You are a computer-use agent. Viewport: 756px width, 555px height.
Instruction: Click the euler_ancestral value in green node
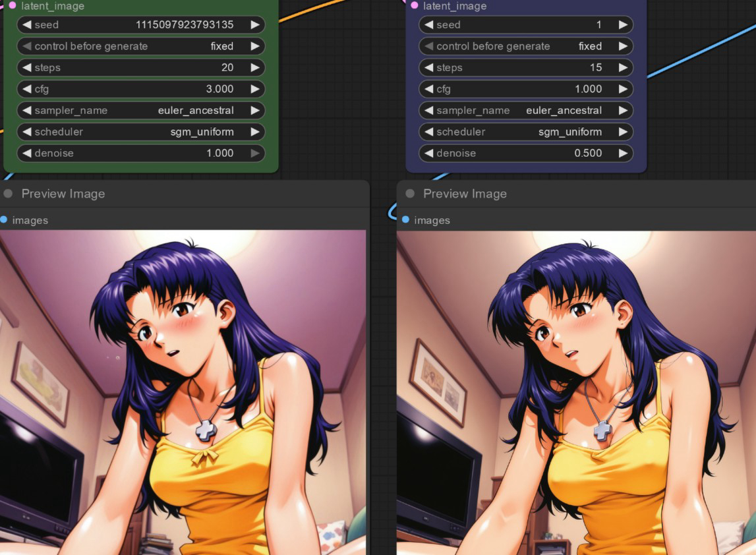tap(196, 111)
